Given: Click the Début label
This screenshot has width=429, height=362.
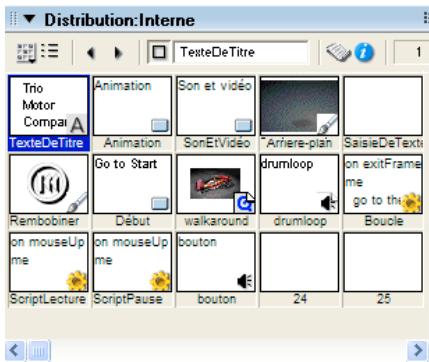Looking at the screenshot, I should click(x=133, y=221).
